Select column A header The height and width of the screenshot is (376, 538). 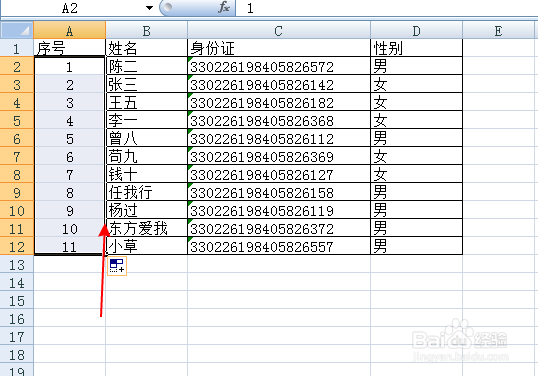pyautogui.click(x=70, y=31)
